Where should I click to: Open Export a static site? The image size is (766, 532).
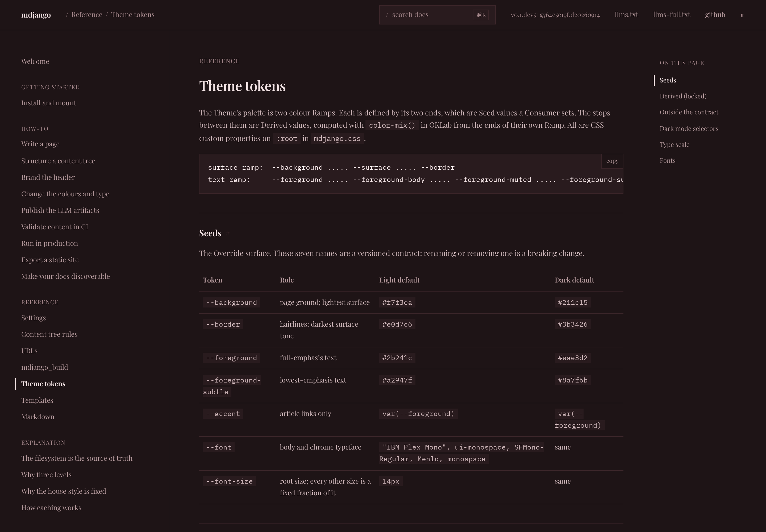coord(50,260)
